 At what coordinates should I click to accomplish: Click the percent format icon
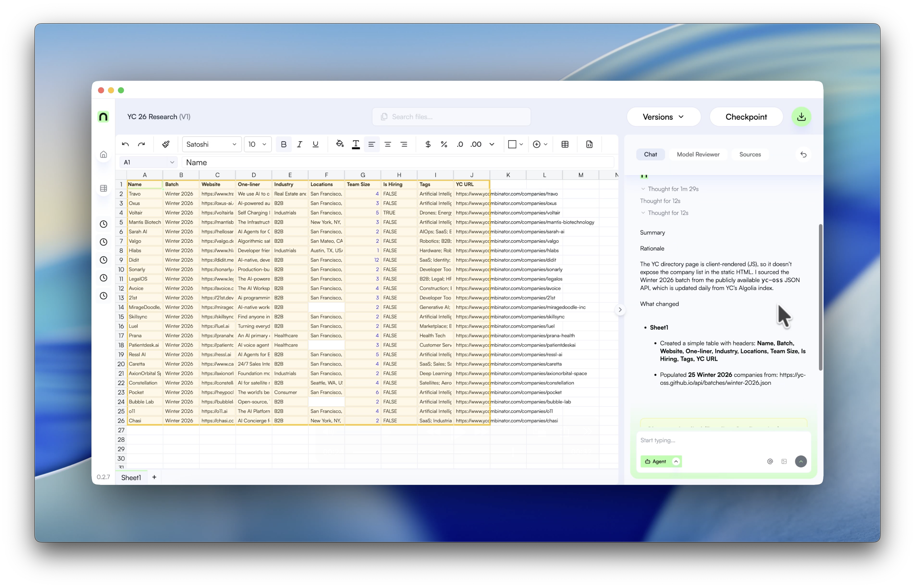[444, 144]
